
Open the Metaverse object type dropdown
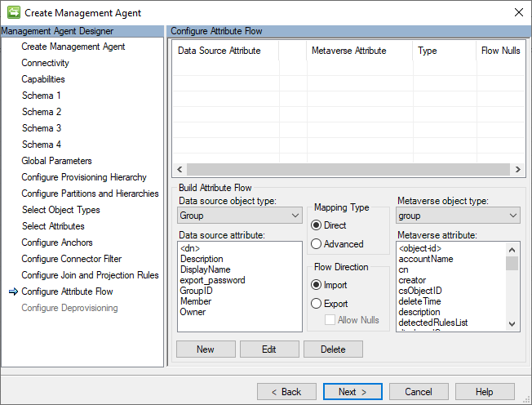(x=458, y=216)
